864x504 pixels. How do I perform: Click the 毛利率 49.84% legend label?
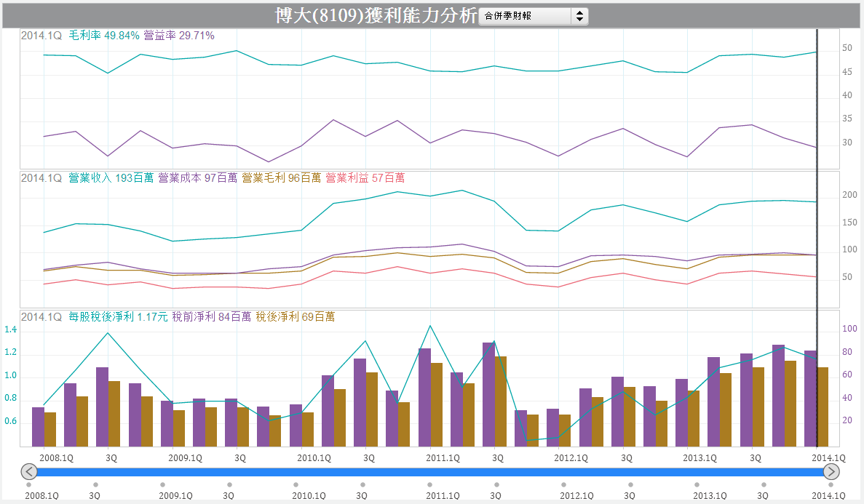click(x=103, y=35)
